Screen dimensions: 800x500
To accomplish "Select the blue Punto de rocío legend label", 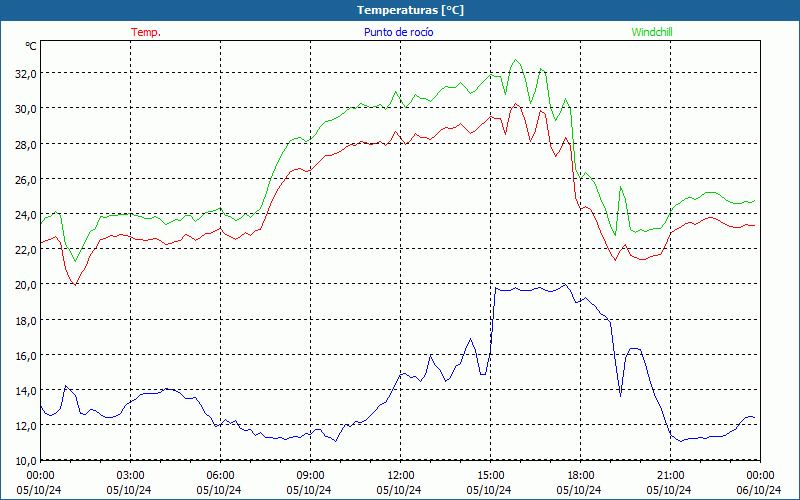I will click(398, 32).
